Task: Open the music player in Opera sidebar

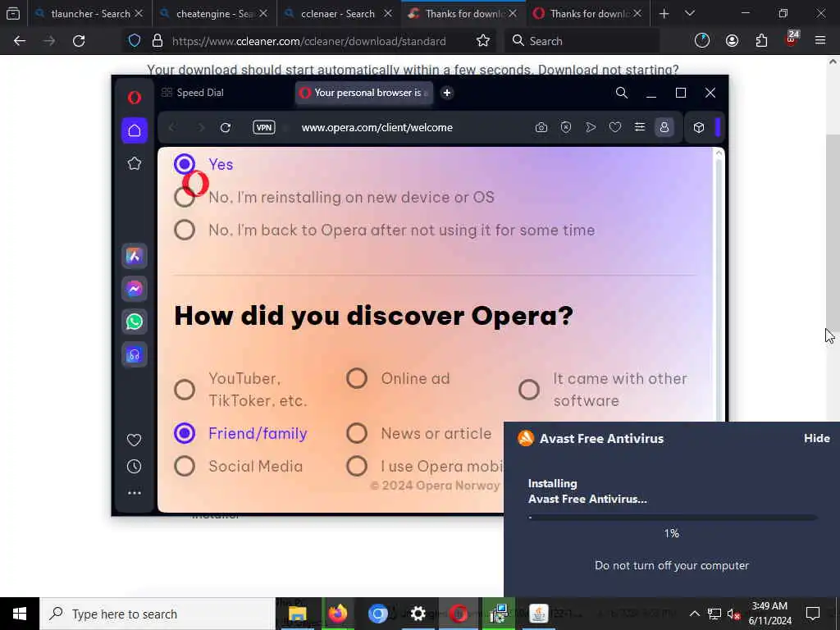Action: click(135, 354)
